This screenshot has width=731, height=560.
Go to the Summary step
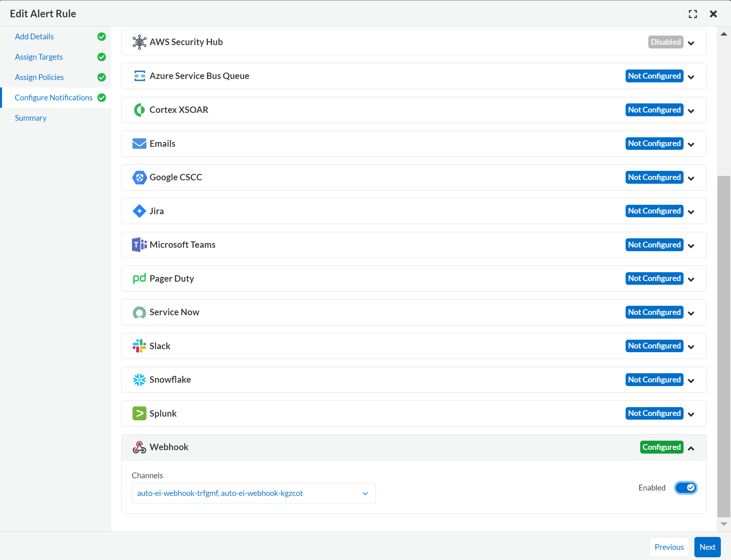[x=31, y=118]
